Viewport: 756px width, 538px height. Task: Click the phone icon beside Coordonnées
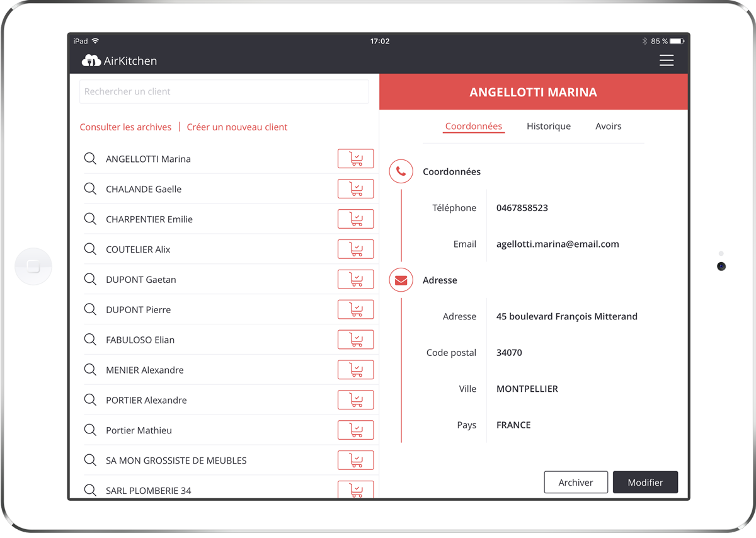tap(401, 171)
